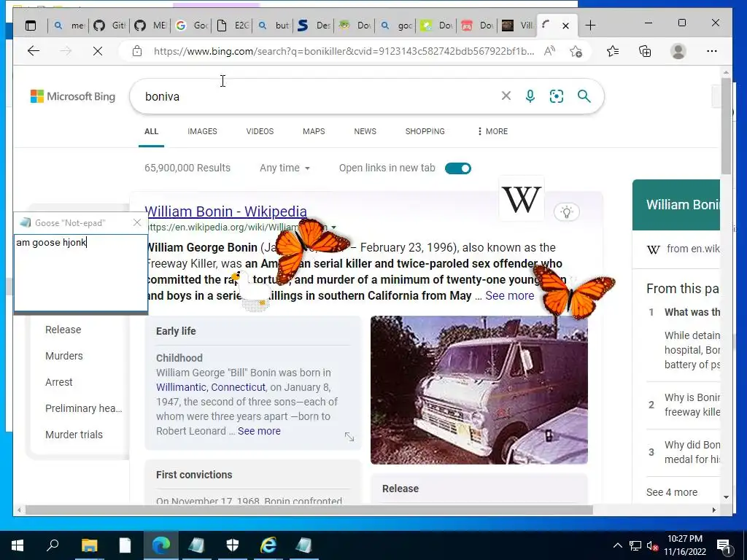Screen dimensions: 747x560
Task: Expand See 4 more questions
Action: click(672, 492)
